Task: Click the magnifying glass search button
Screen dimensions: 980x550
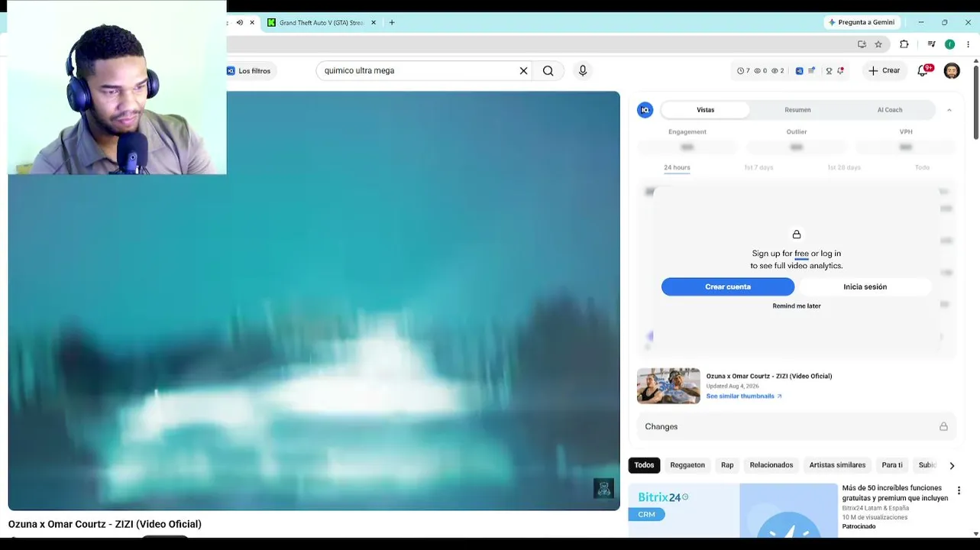Action: pos(548,70)
